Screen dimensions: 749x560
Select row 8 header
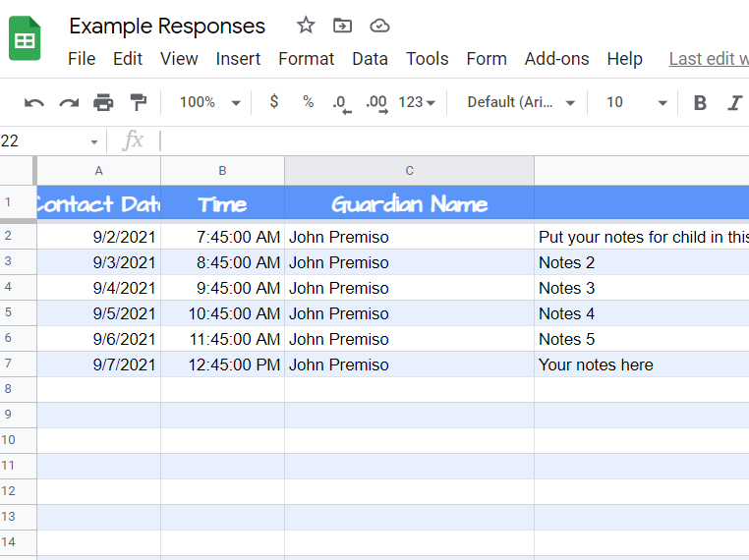[18, 389]
